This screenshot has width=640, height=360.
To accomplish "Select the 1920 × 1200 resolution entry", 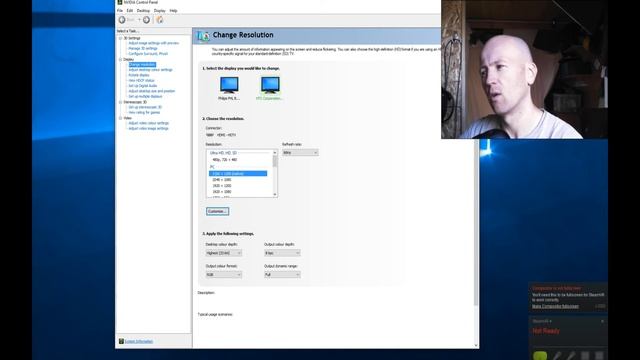I will [x=222, y=186].
